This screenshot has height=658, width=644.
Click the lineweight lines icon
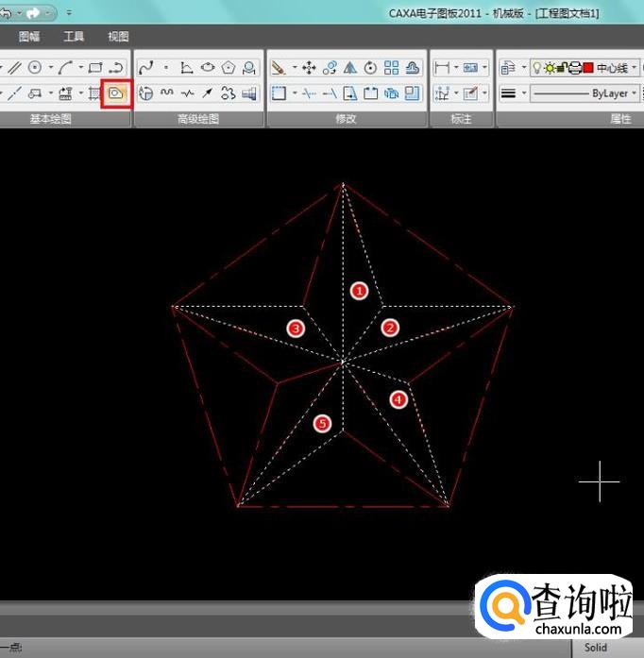click(508, 93)
